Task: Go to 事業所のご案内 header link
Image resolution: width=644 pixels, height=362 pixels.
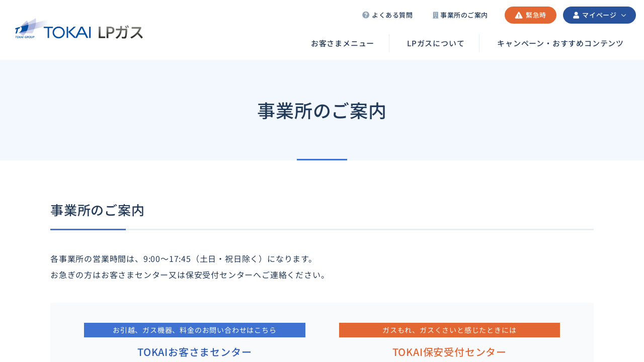Action: point(463,15)
